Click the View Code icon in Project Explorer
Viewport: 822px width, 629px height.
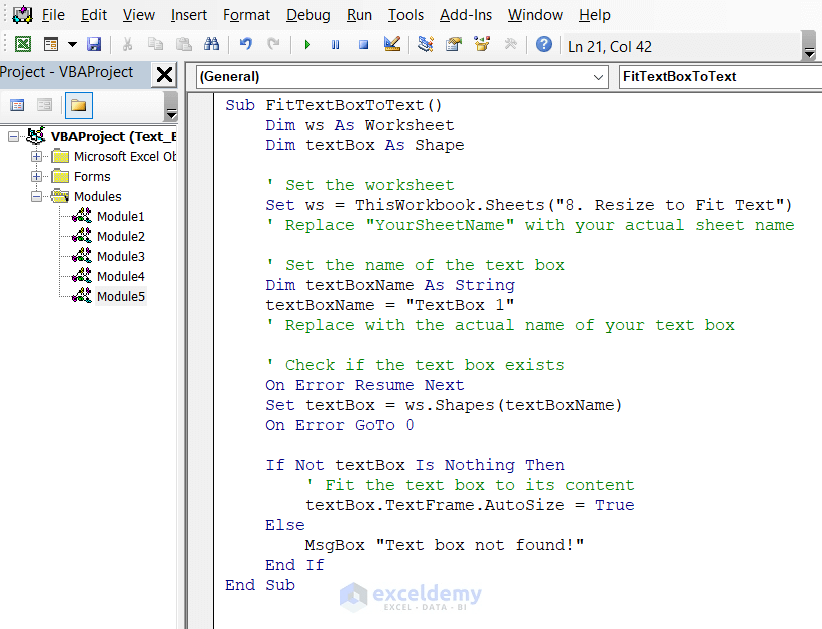[x=17, y=105]
